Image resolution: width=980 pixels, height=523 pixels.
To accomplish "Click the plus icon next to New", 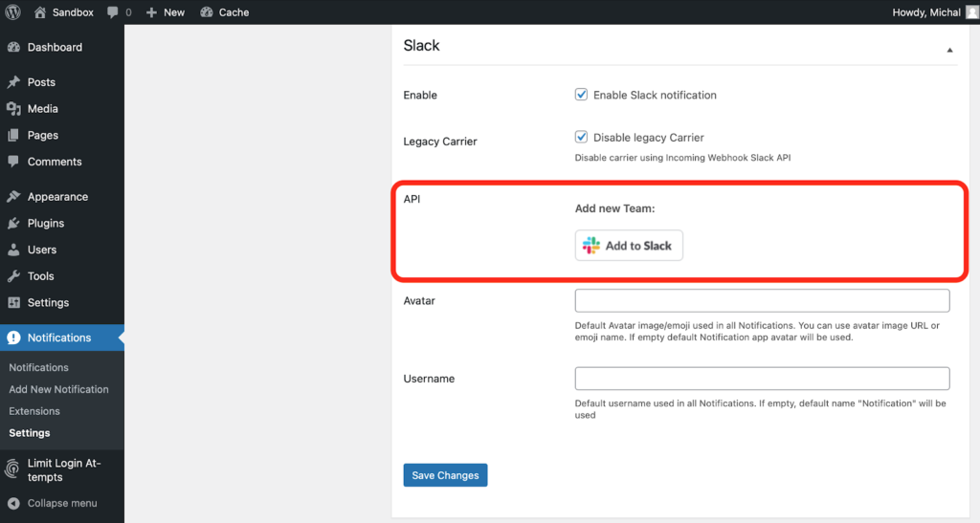I will click(x=151, y=12).
